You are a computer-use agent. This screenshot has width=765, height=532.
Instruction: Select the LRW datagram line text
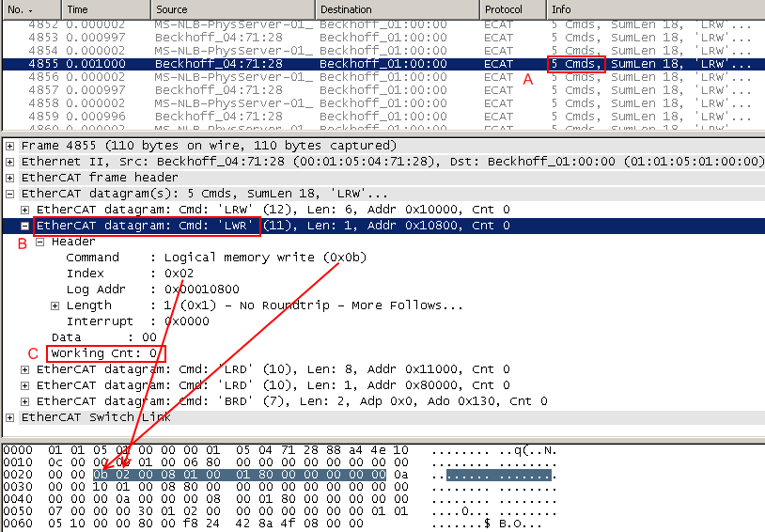pos(273,210)
